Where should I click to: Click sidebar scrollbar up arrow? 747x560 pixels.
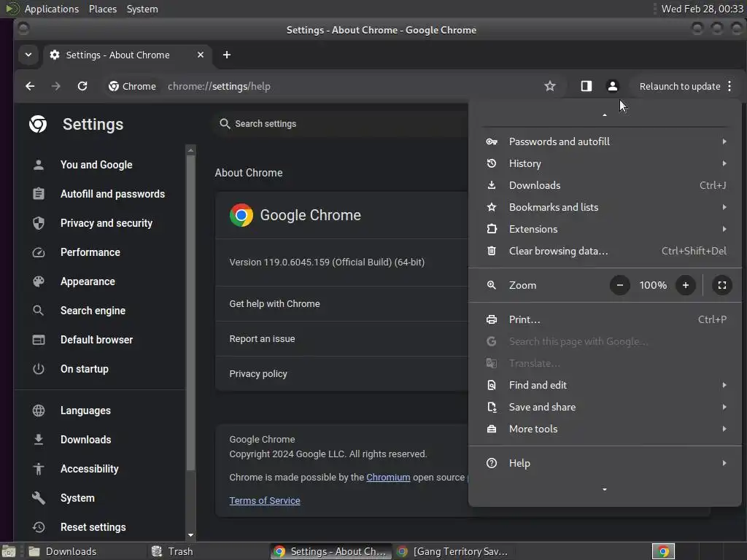pos(190,150)
